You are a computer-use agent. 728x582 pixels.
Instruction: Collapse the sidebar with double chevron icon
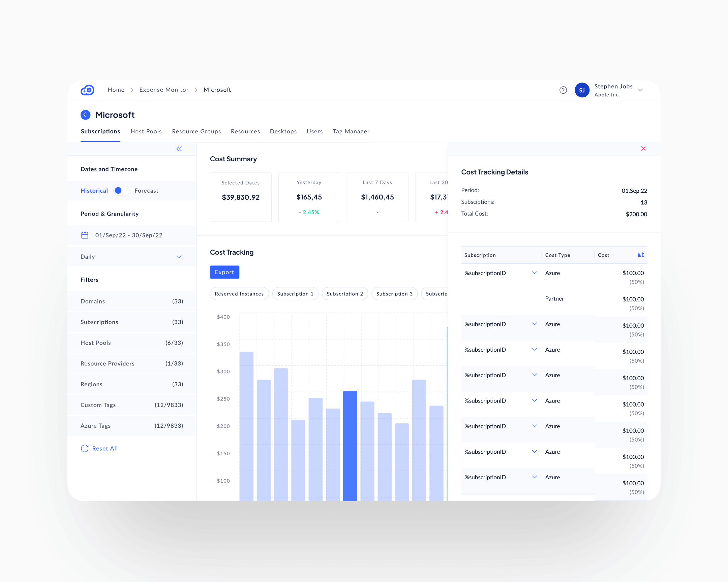coord(179,149)
